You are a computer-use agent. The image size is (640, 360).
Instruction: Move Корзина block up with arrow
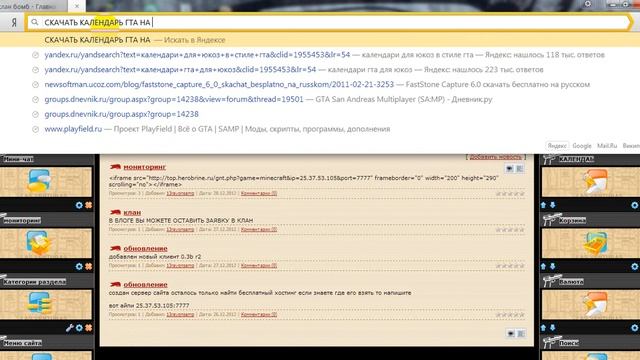coord(544,266)
